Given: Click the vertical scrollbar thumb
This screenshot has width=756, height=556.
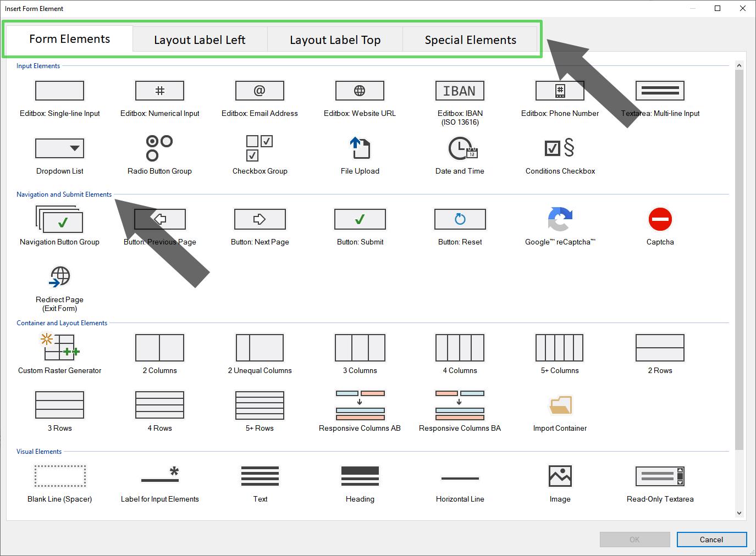Looking at the screenshot, I should click(739, 261).
